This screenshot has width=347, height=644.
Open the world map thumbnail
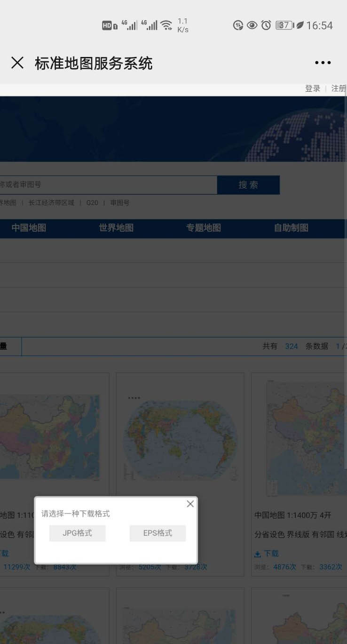(180, 438)
